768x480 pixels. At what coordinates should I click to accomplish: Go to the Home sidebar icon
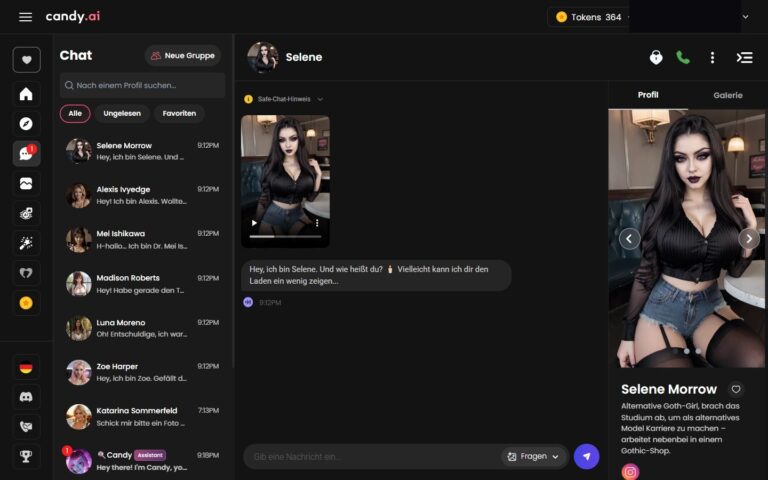pos(26,94)
